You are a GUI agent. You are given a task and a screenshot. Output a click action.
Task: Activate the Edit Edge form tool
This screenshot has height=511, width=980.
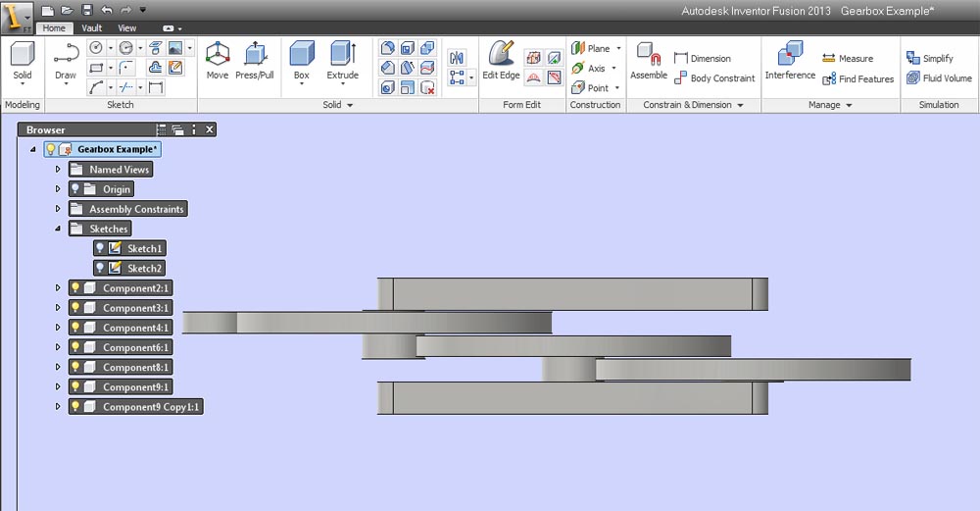501,60
